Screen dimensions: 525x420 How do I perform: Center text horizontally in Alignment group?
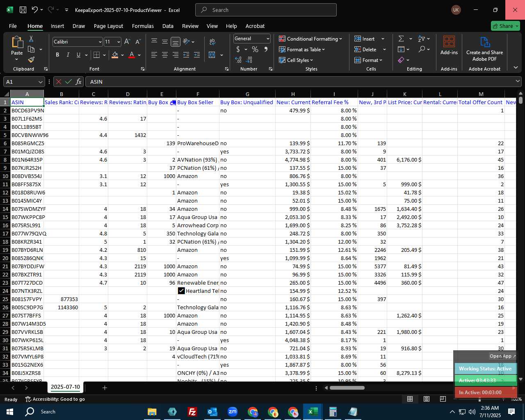coord(165,55)
